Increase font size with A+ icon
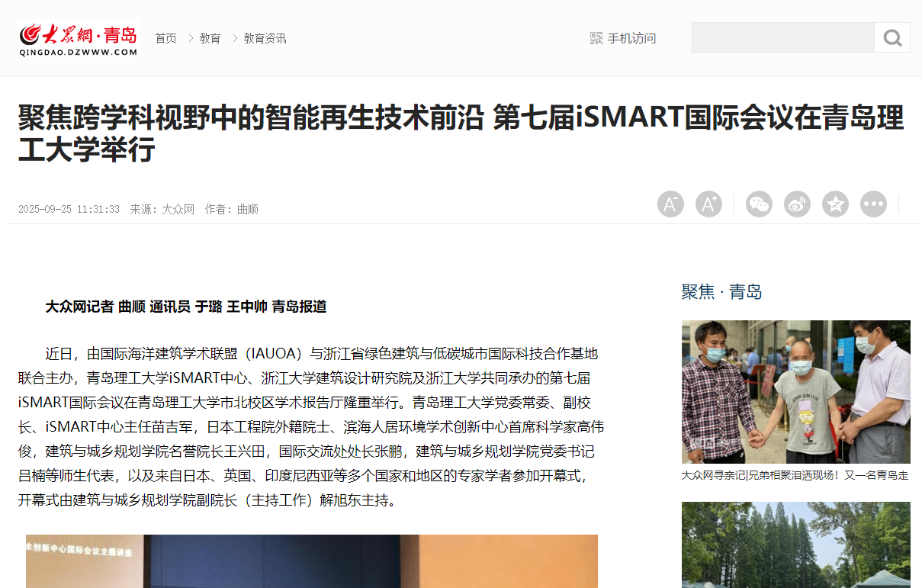Viewport: 922px width, 588px height. (708, 204)
